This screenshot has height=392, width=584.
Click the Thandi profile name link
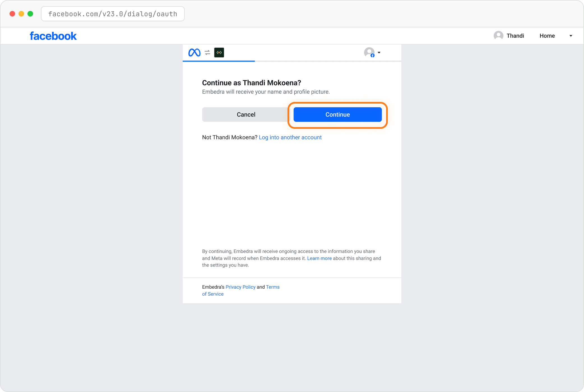[x=515, y=36]
